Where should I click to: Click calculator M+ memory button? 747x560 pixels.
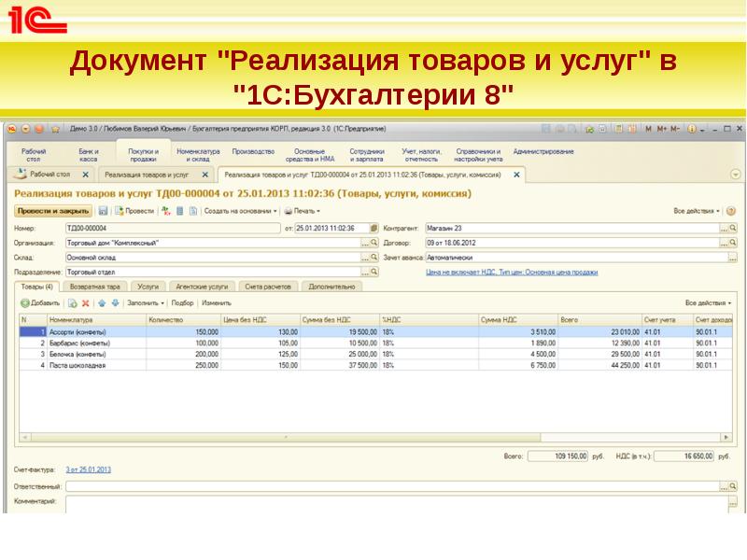click(662, 129)
